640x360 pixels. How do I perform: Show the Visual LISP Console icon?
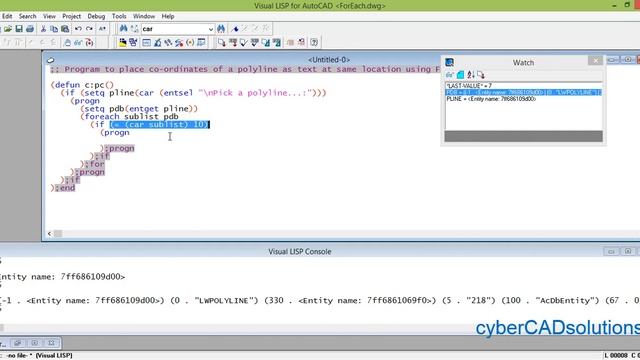[146, 42]
